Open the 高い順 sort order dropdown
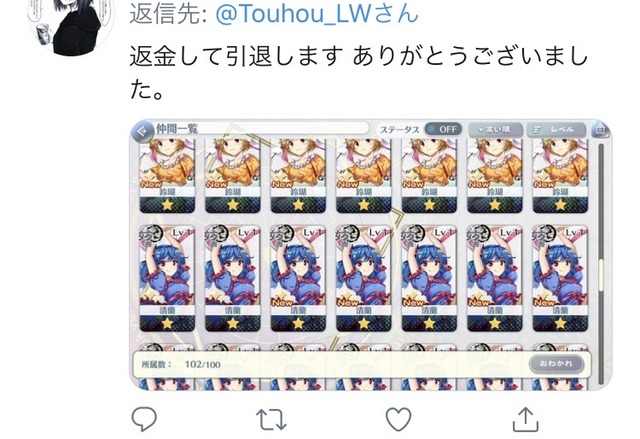Image resolution: width=640 pixels, height=439 pixels. [495, 129]
